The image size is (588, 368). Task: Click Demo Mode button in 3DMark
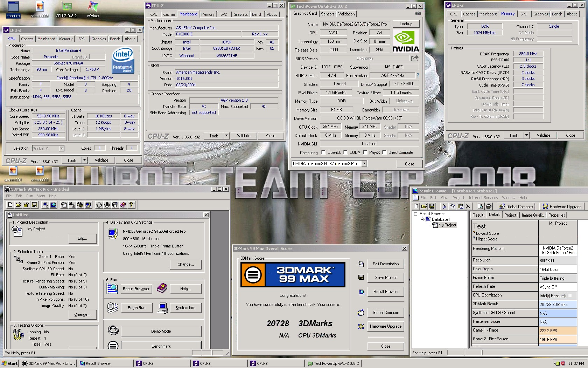point(161,331)
